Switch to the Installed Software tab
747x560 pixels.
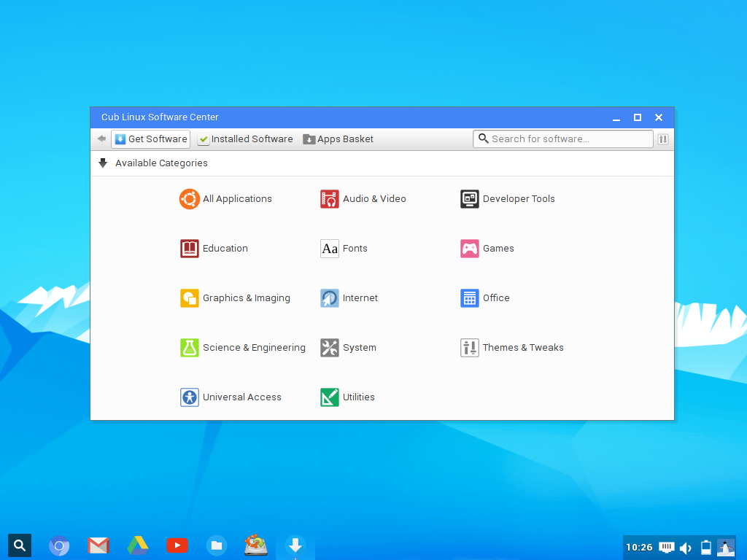point(245,139)
